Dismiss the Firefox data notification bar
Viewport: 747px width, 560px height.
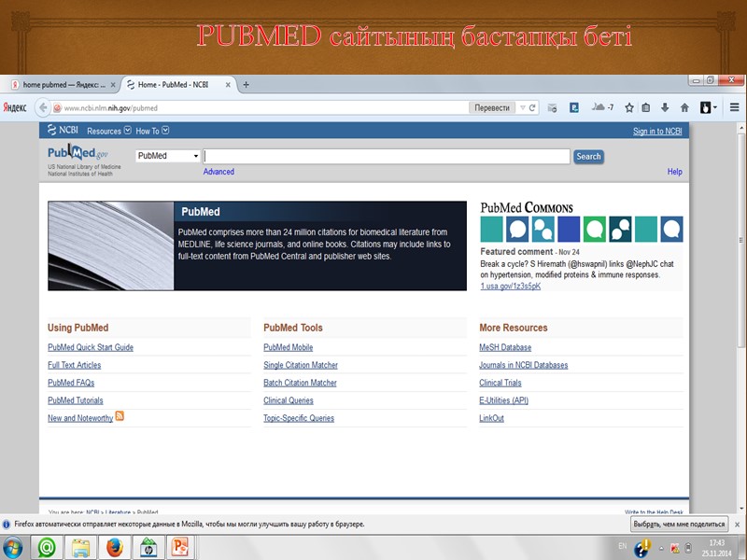pos(737,525)
